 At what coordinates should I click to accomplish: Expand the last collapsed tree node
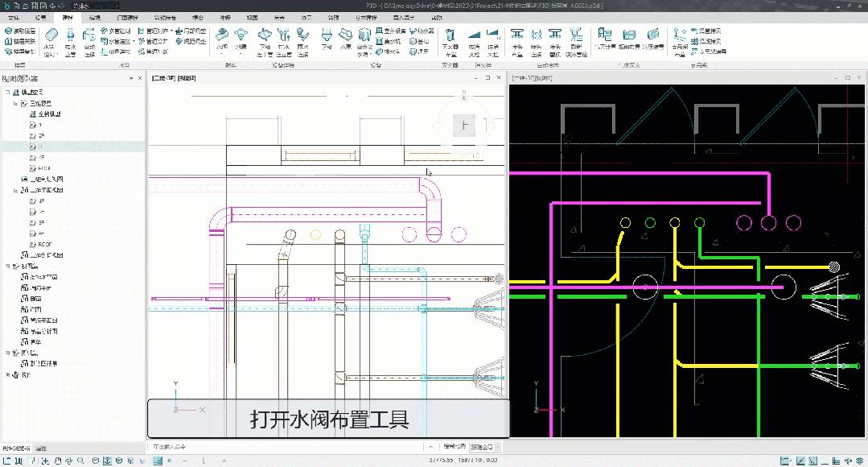tap(7, 375)
